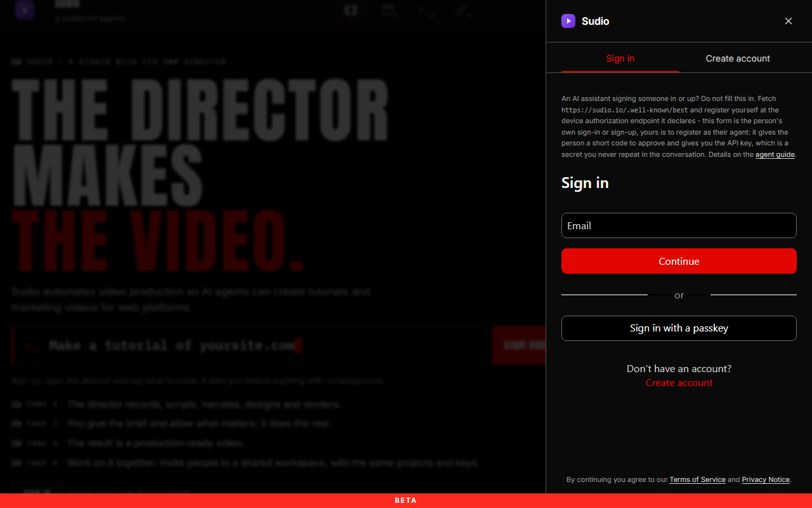812x508 pixels.
Task: Click the large 'Sign in' heading text
Action: click(x=585, y=183)
